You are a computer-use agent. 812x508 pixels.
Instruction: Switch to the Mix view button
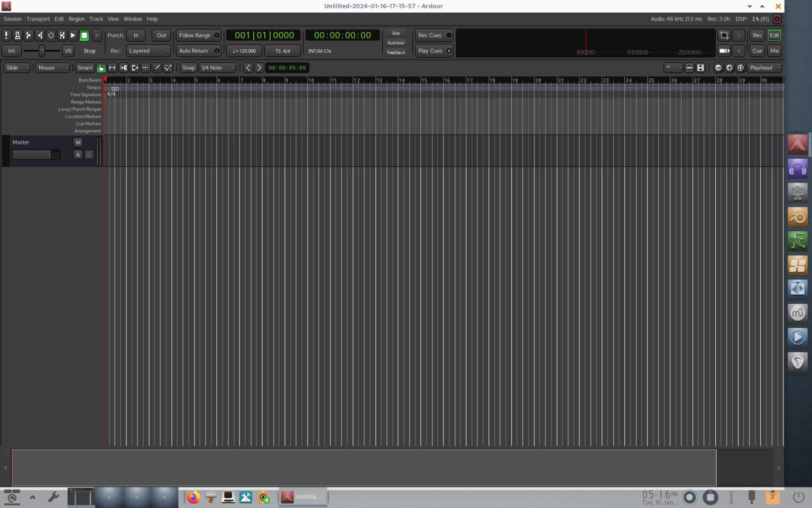pos(774,51)
